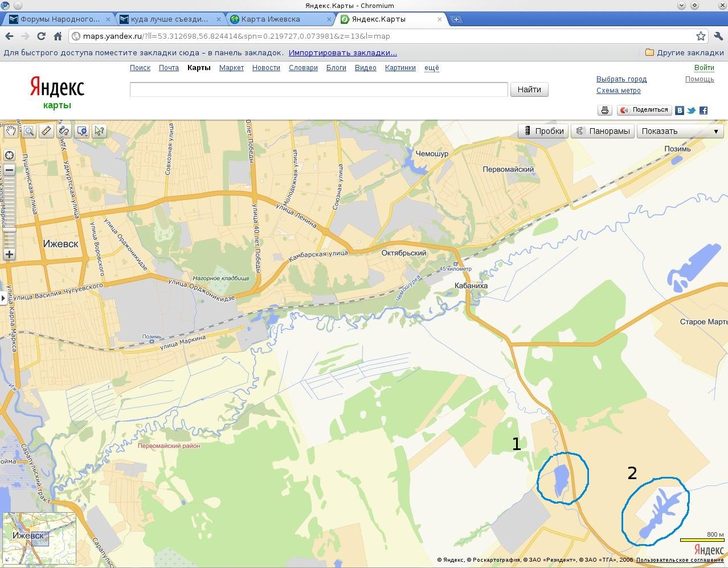Open the Показать dropdown
The height and width of the screenshot is (568, 728).
[x=680, y=131]
